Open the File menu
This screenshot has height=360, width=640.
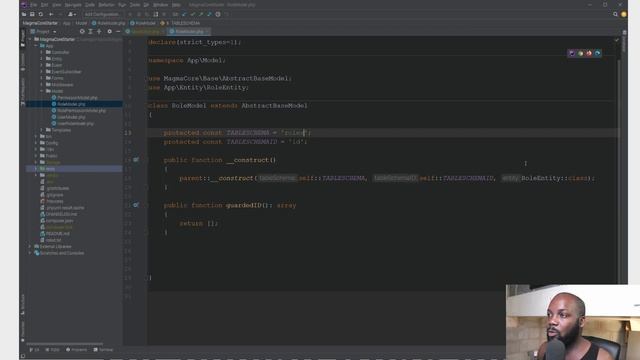34,5
